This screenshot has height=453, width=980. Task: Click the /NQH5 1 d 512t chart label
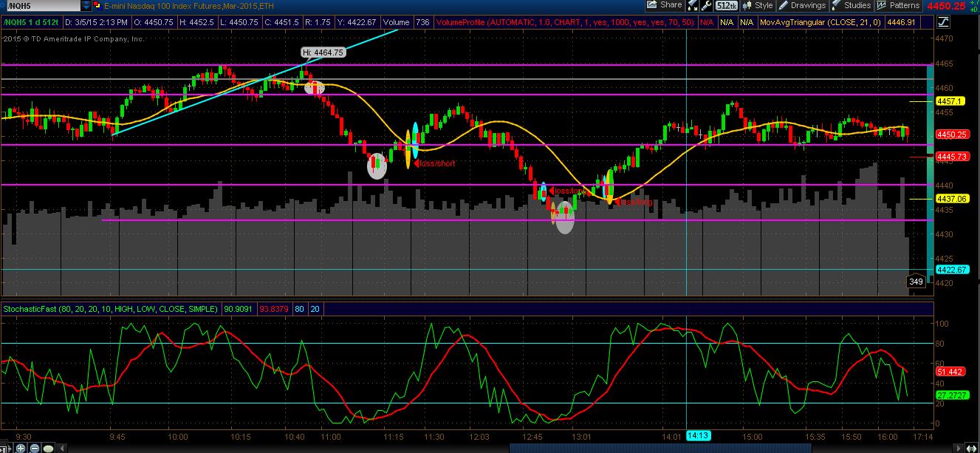coord(31,23)
